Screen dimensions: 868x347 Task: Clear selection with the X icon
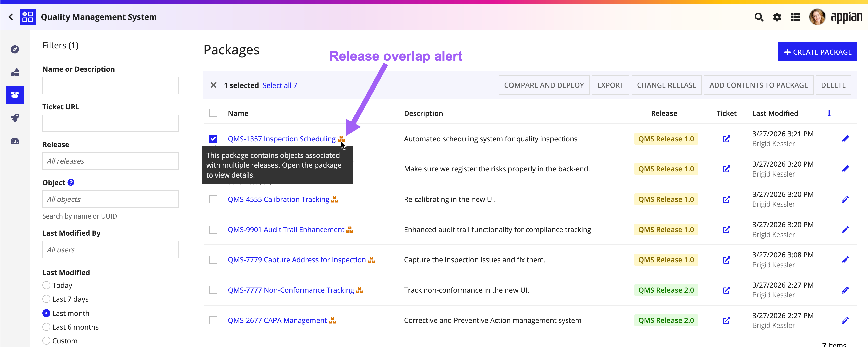[214, 85]
